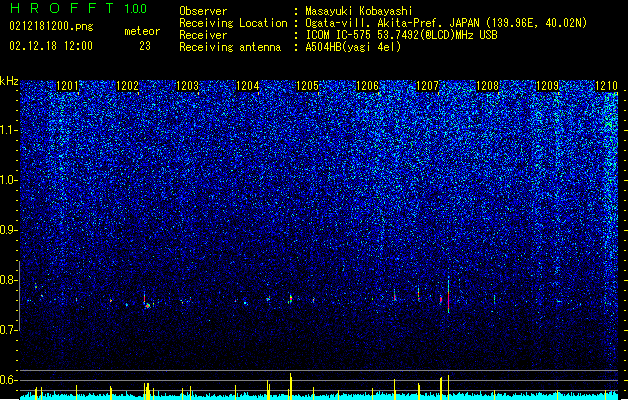Click the 1207 time marker

428,86
